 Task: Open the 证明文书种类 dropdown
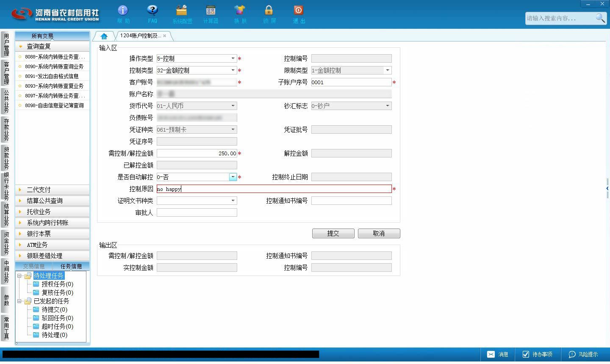point(233,201)
